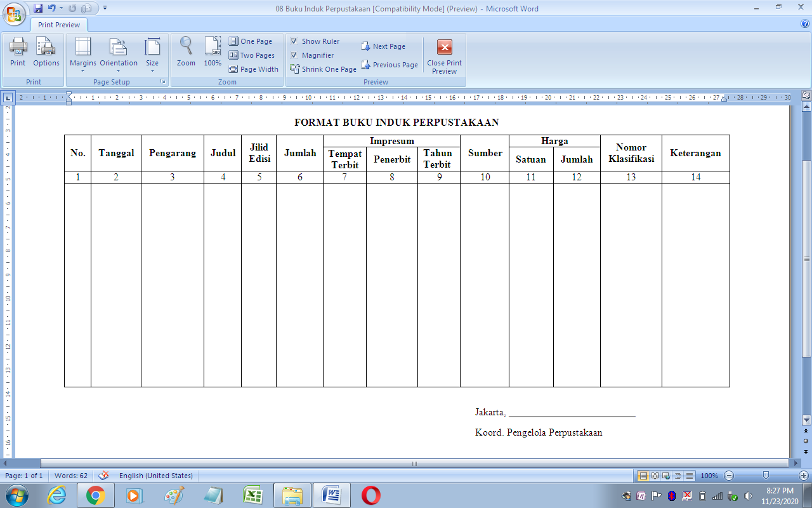The height and width of the screenshot is (508, 812).
Task: Fit view to Page Width
Action: point(254,69)
